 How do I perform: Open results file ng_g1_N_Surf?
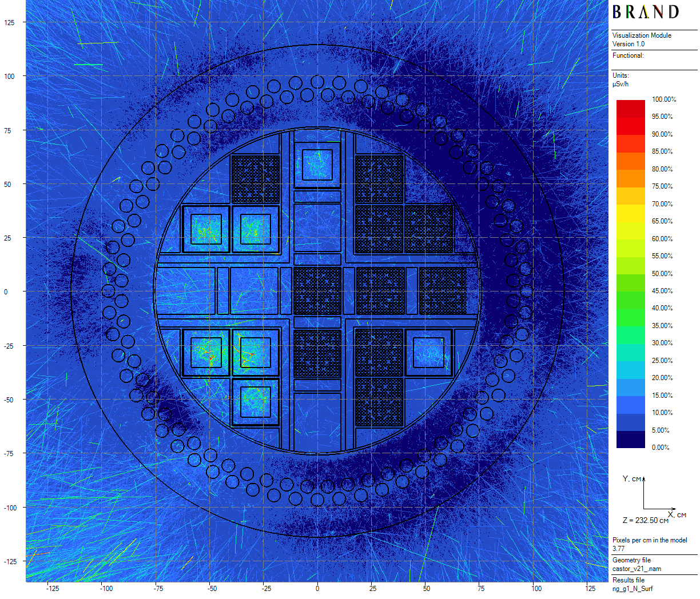(632, 589)
